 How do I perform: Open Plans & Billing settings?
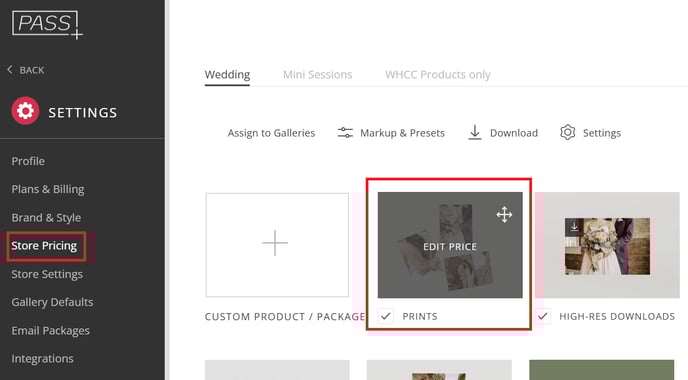pos(48,189)
